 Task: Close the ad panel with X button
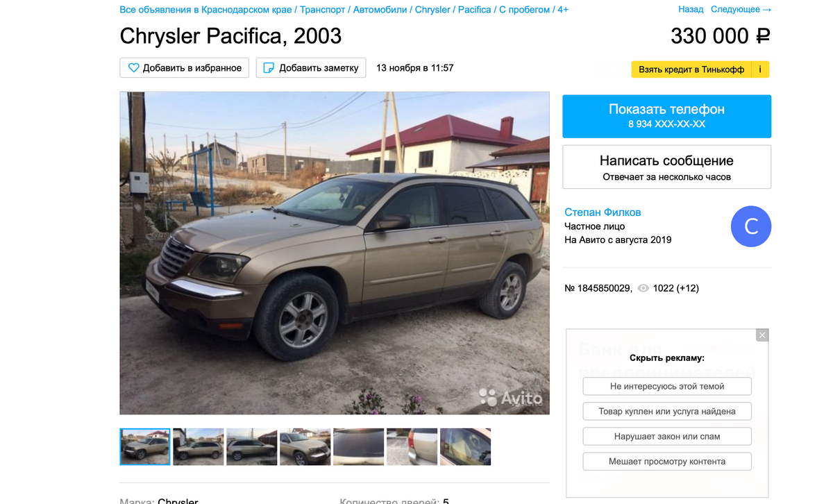[x=762, y=335]
